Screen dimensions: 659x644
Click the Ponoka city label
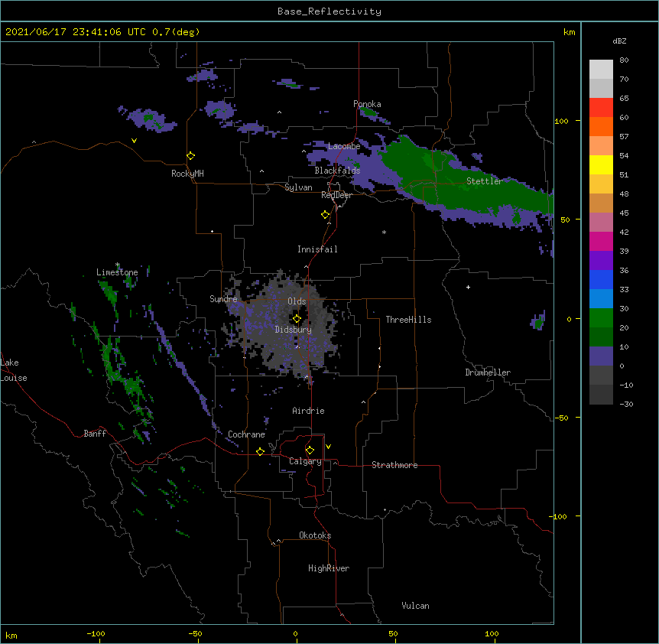367,104
